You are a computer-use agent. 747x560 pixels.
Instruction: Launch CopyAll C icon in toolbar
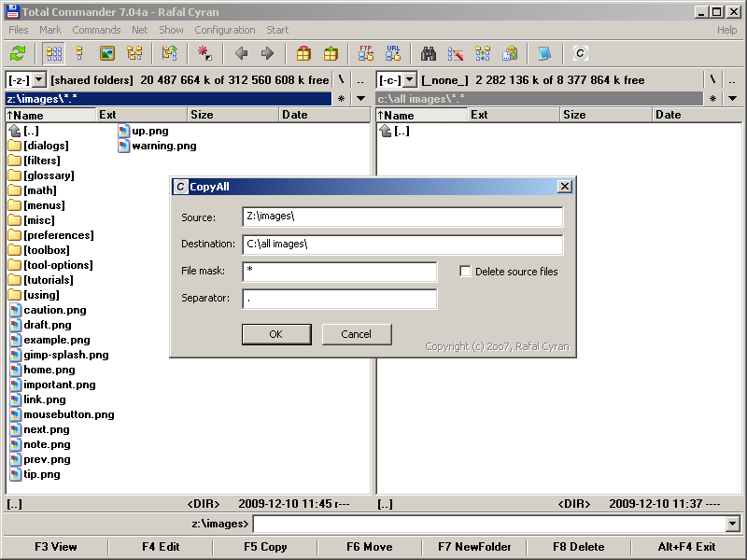(x=580, y=53)
